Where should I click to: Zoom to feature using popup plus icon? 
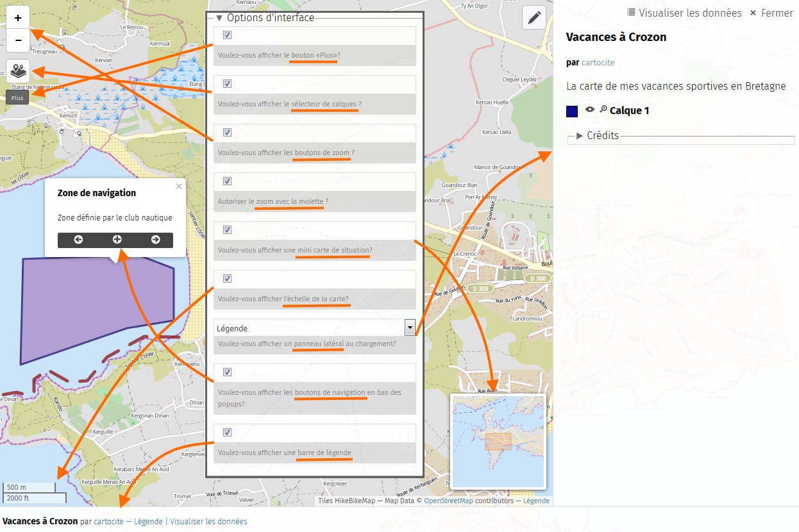tap(117, 240)
